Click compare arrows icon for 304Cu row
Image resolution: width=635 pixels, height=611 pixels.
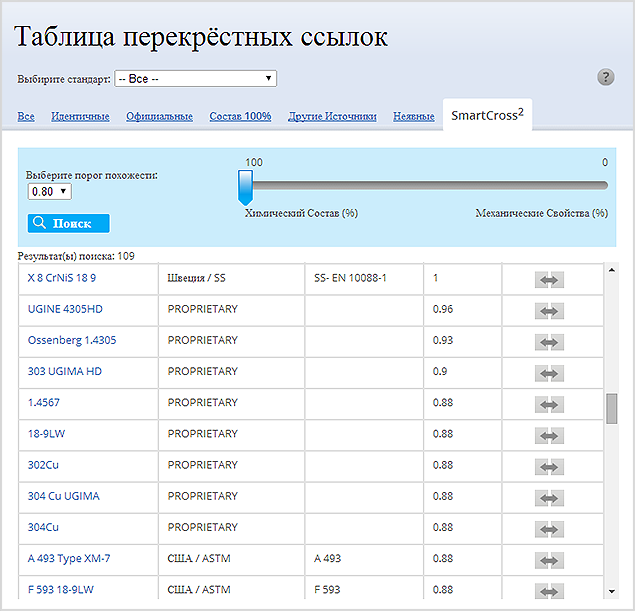pyautogui.click(x=549, y=529)
